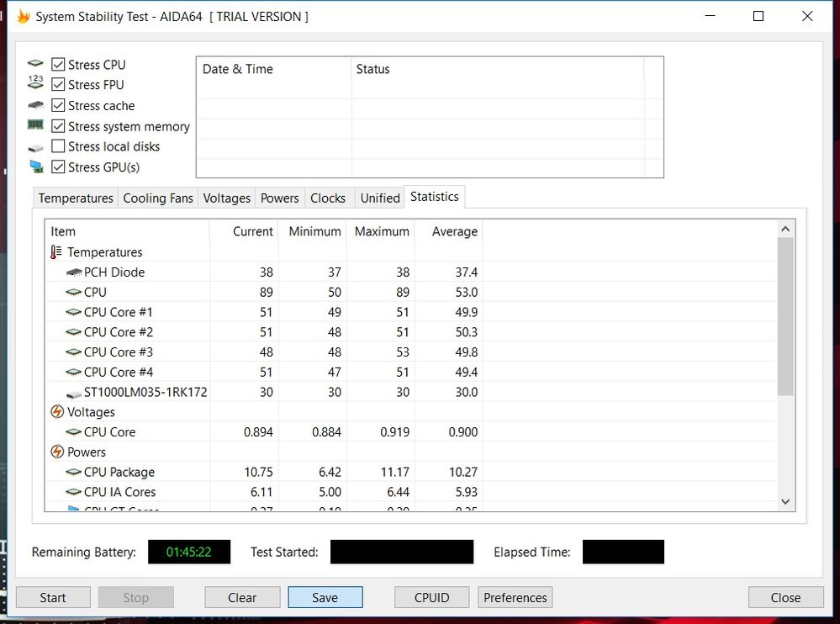The height and width of the screenshot is (624, 840).
Task: Click the Item column header
Action: tap(127, 231)
